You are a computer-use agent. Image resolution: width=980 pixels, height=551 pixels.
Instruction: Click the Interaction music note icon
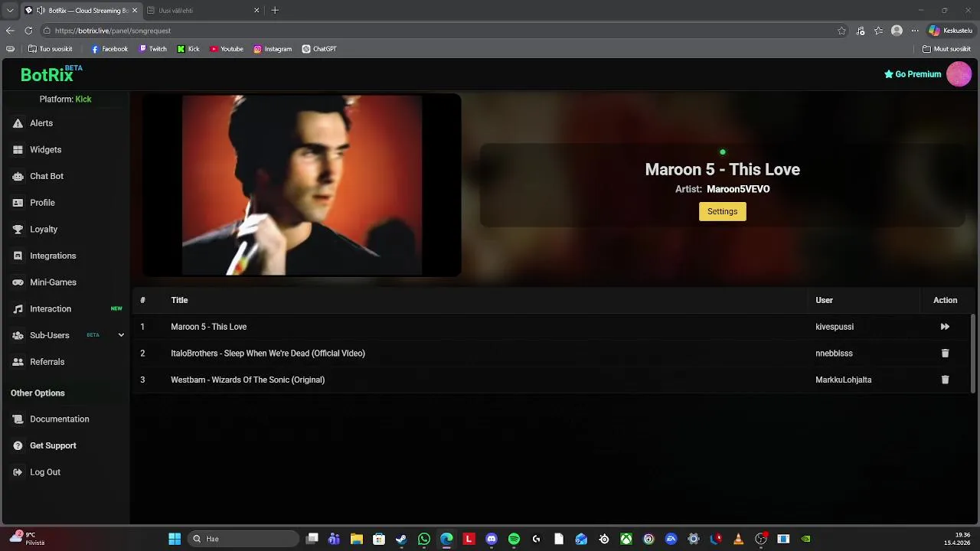tap(18, 309)
